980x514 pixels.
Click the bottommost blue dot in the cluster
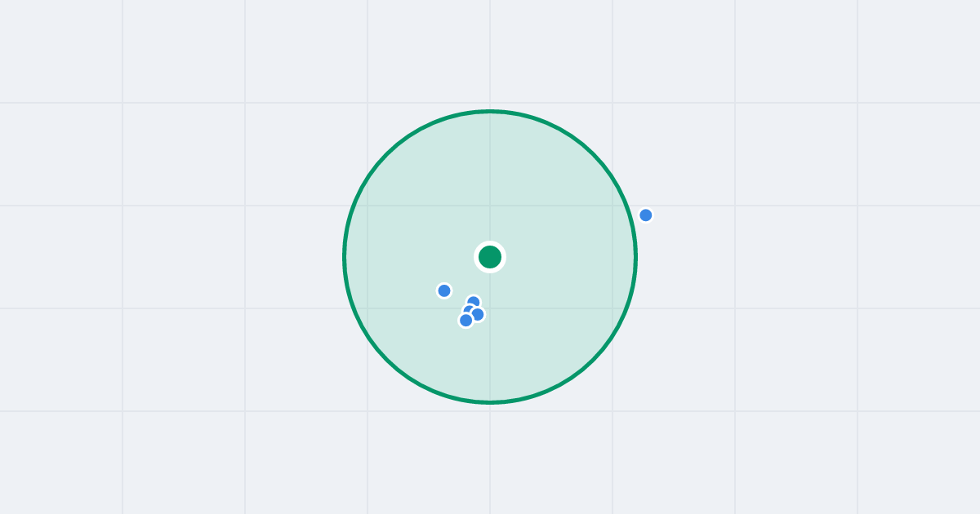click(465, 321)
